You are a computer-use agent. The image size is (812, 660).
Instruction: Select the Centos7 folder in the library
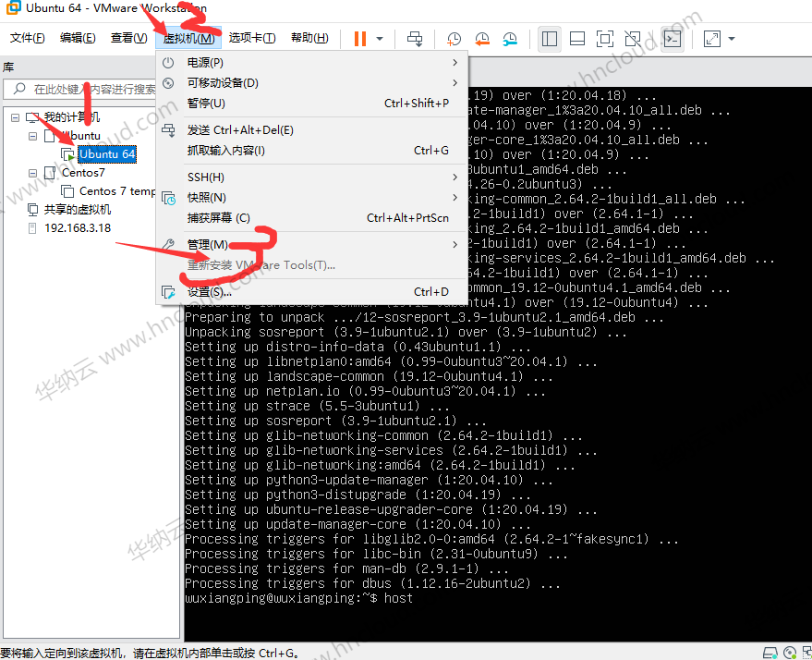coord(83,173)
